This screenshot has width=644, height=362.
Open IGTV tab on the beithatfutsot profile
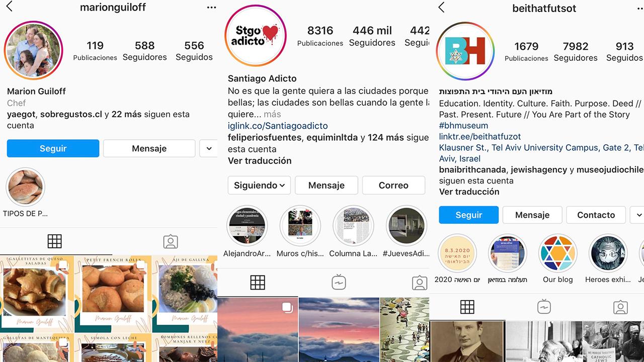(544, 306)
